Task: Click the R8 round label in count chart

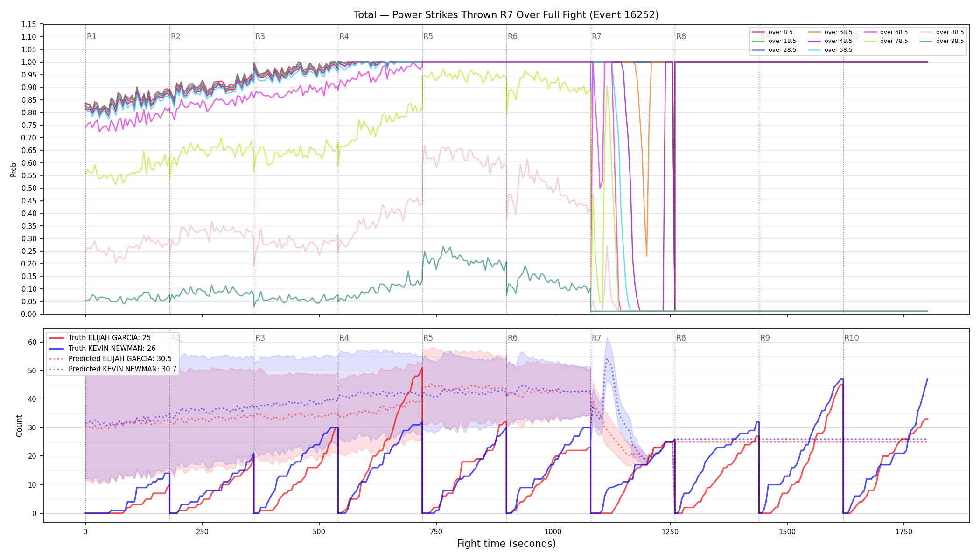Action: pos(681,338)
